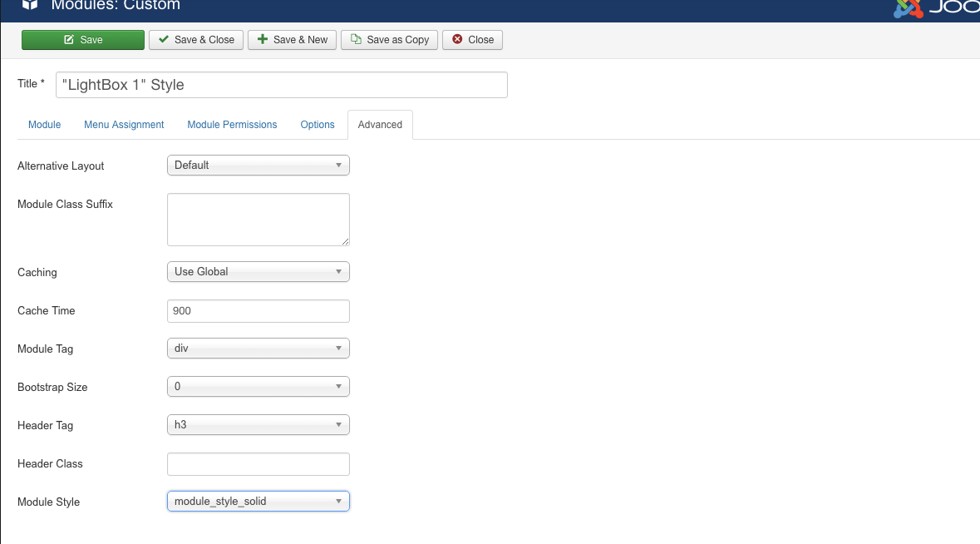Switch to the Module tab

coord(45,125)
